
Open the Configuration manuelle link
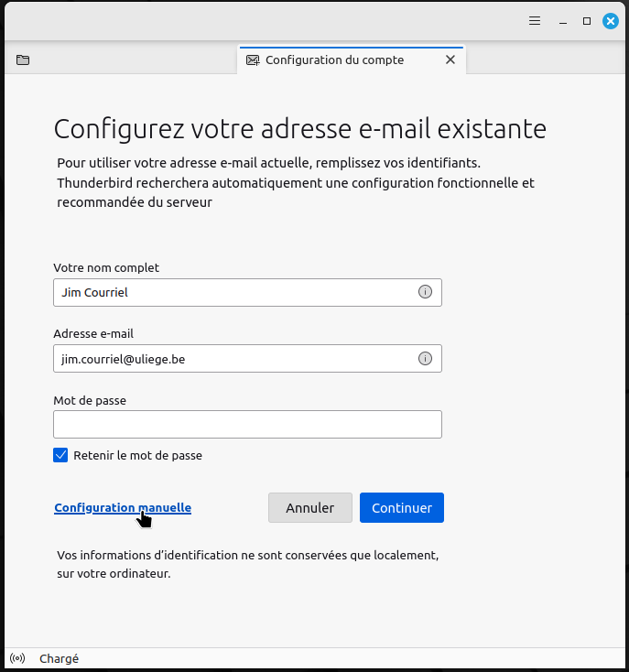coord(123,507)
